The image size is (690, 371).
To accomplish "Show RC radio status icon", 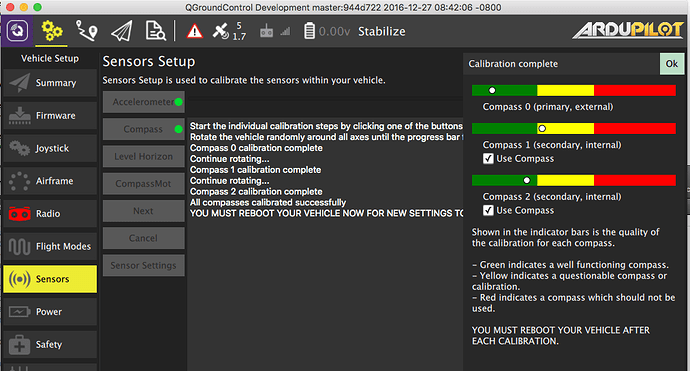I will tap(266, 31).
